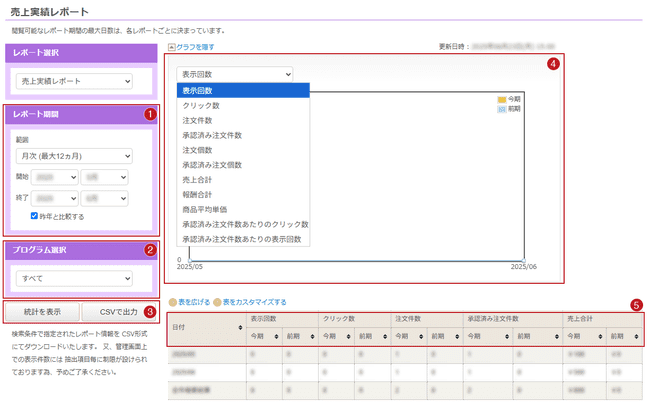Click the 2025/06 graph data point
This screenshot has width=650, height=407.
(x=524, y=260)
